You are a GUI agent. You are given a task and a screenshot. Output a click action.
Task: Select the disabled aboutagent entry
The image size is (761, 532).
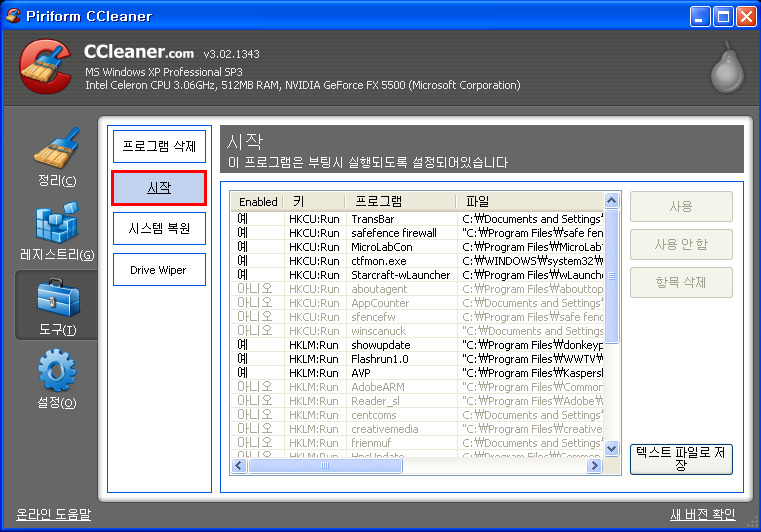point(417,289)
